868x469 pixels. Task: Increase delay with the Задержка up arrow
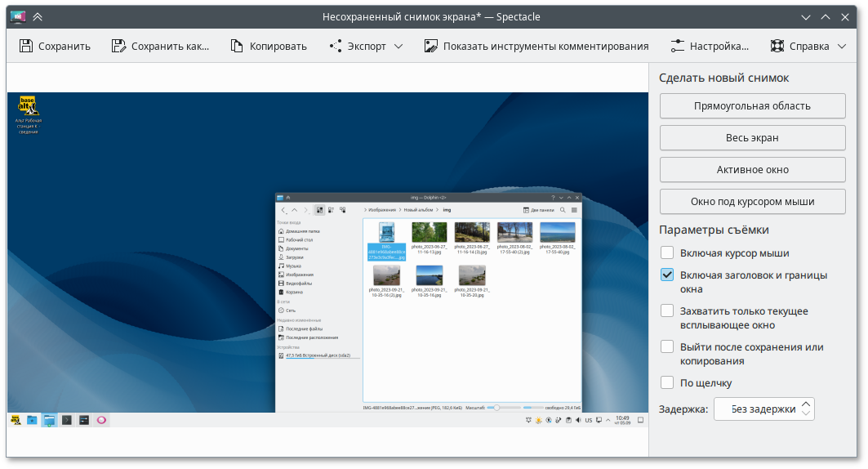tap(807, 404)
